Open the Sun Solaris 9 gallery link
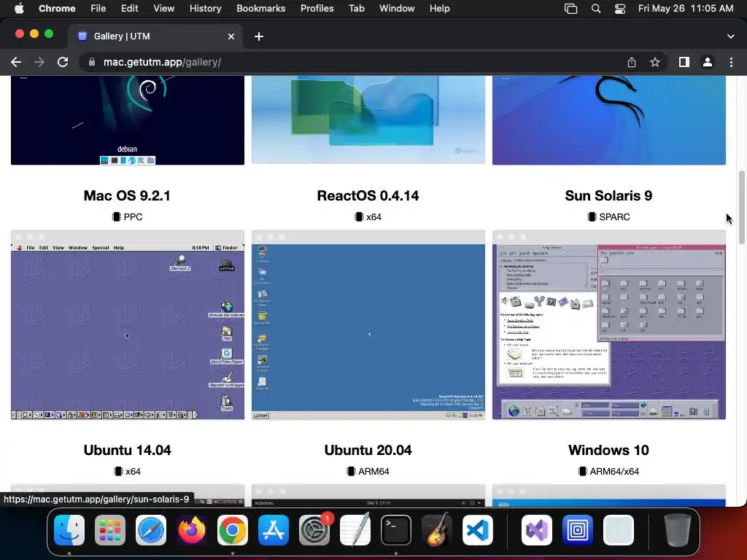This screenshot has width=747, height=560. (x=609, y=195)
